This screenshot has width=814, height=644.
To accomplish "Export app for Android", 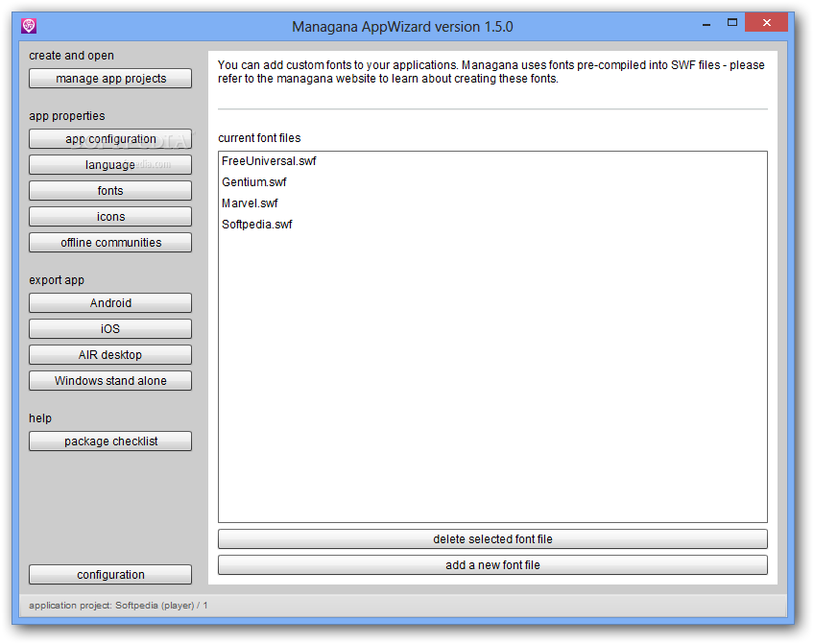I will pyautogui.click(x=110, y=303).
